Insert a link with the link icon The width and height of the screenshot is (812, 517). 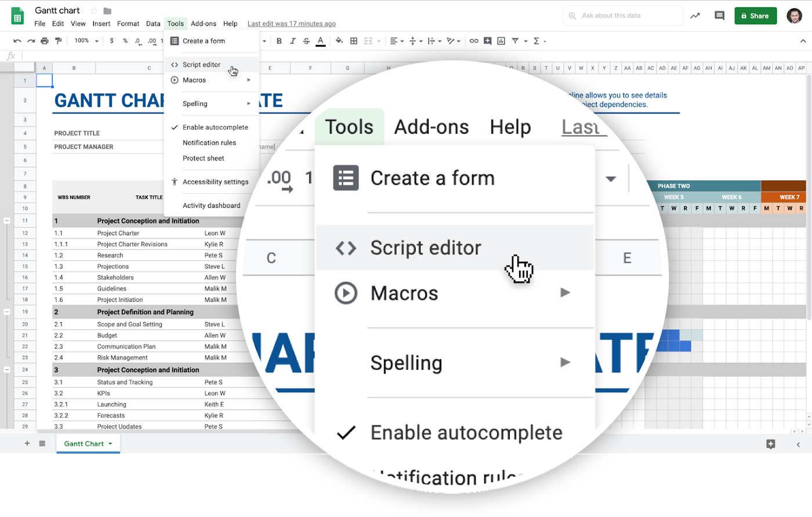pyautogui.click(x=474, y=41)
